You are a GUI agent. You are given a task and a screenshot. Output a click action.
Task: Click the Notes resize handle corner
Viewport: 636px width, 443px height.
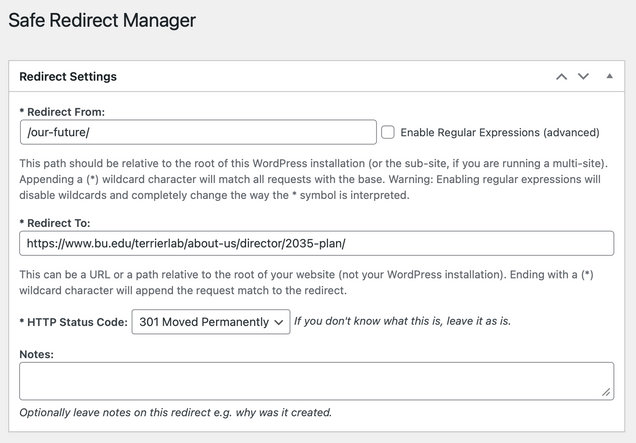point(606,392)
